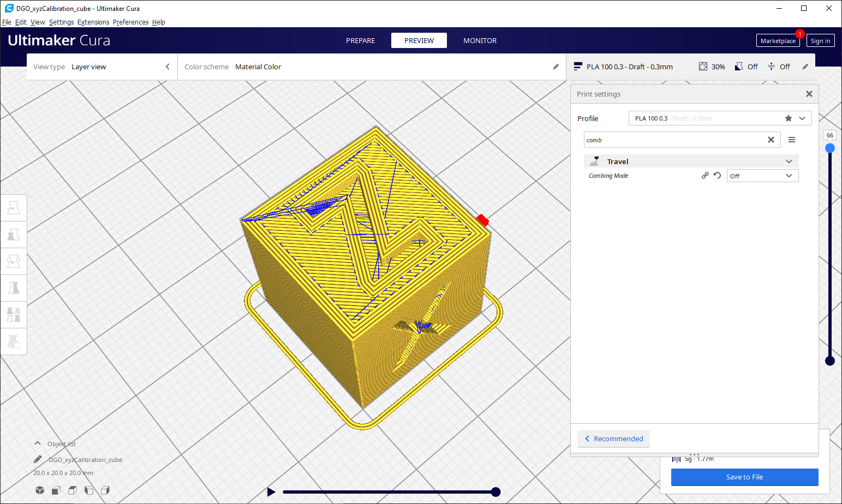Open the PLA 100 0.3 Profile dropdown
The height and width of the screenshot is (504, 842).
point(720,118)
